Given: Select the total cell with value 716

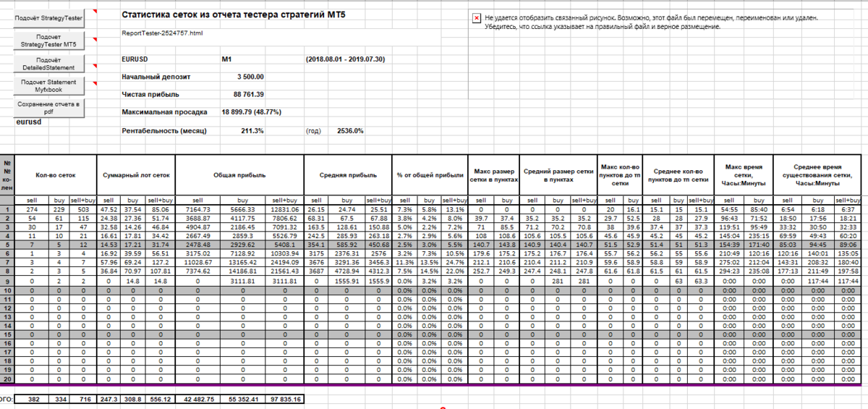Looking at the screenshot, I should coord(82,398).
